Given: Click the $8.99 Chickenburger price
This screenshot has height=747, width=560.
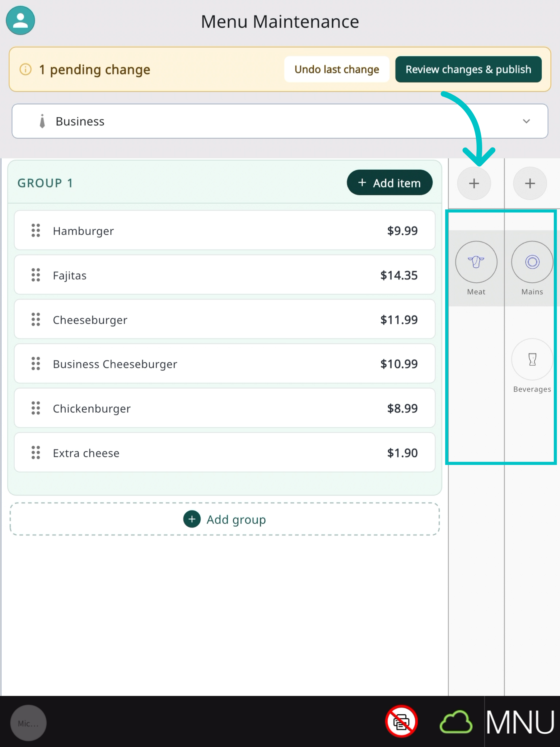Looking at the screenshot, I should (402, 408).
